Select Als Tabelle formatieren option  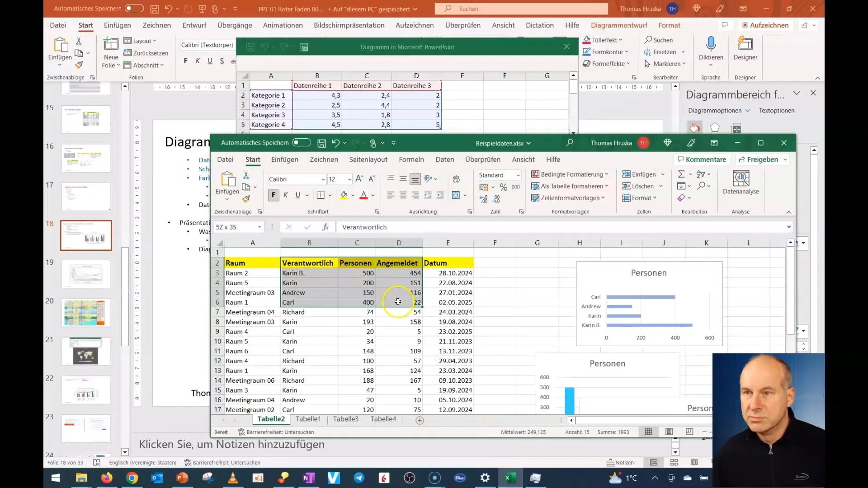569,186
